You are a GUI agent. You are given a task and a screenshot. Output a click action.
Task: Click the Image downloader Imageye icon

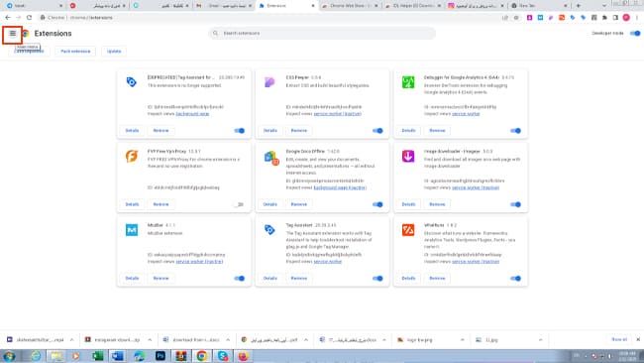408,157
